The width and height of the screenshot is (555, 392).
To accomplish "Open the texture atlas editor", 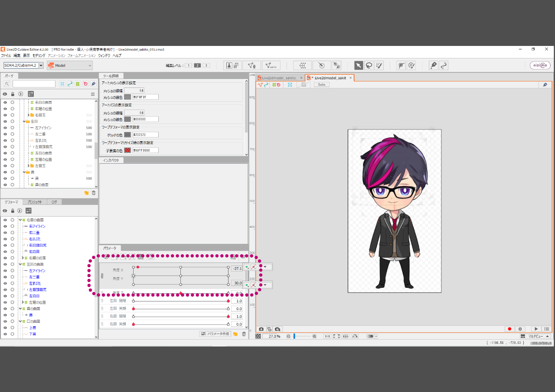I will [x=233, y=65].
